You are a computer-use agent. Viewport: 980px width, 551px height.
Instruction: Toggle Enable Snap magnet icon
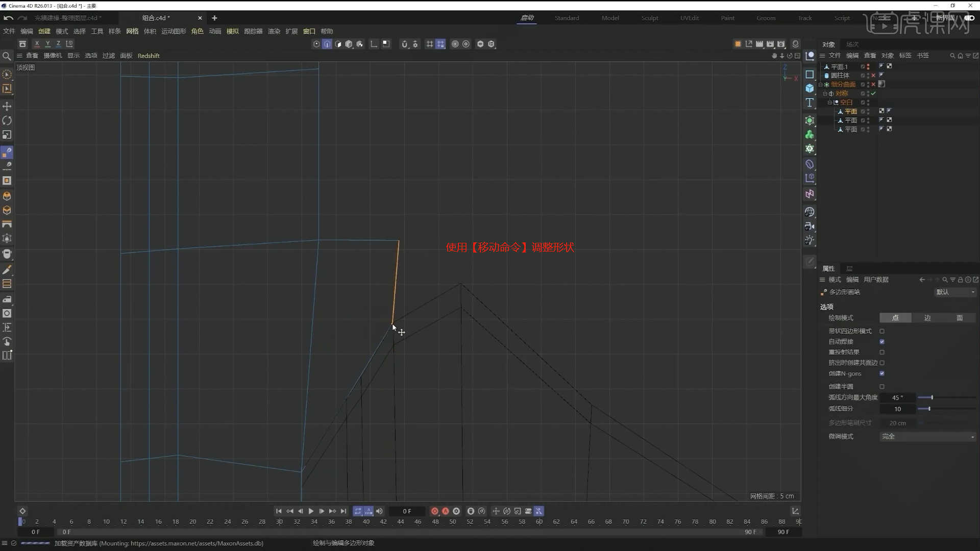click(x=405, y=44)
